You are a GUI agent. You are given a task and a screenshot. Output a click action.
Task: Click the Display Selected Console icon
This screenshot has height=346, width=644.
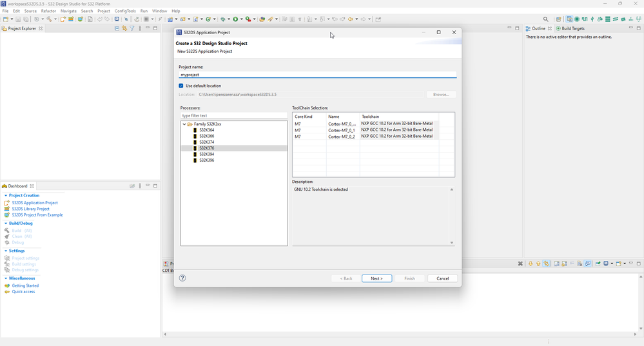pyautogui.click(x=606, y=264)
